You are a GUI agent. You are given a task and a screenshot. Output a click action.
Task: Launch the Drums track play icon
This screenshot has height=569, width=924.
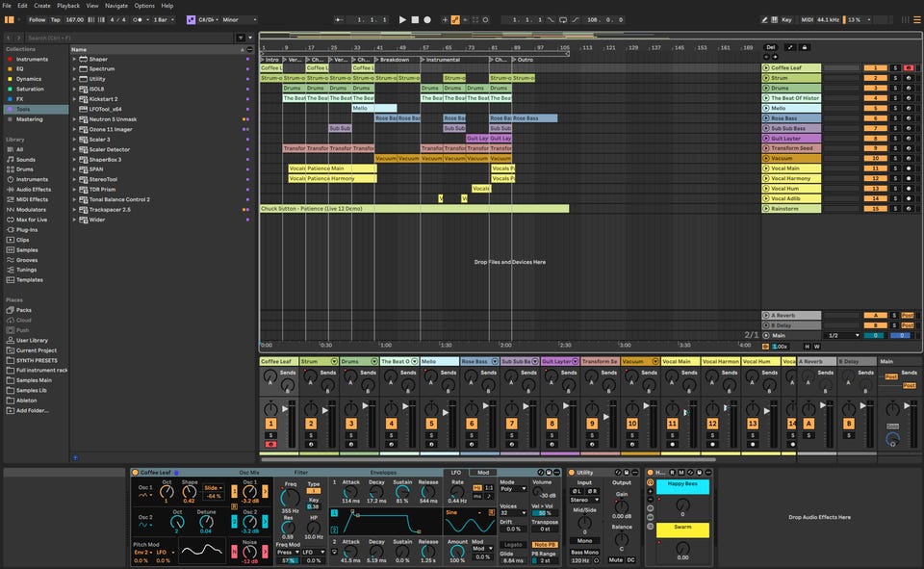(766, 89)
